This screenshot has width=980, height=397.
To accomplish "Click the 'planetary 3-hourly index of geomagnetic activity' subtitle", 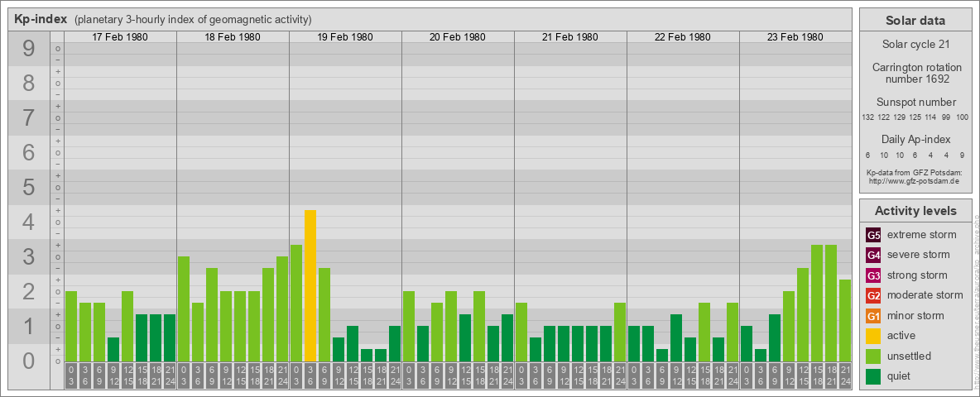I will click(193, 20).
